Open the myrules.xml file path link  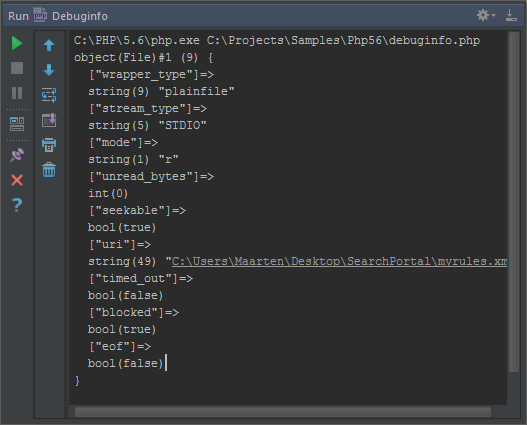pos(339,261)
